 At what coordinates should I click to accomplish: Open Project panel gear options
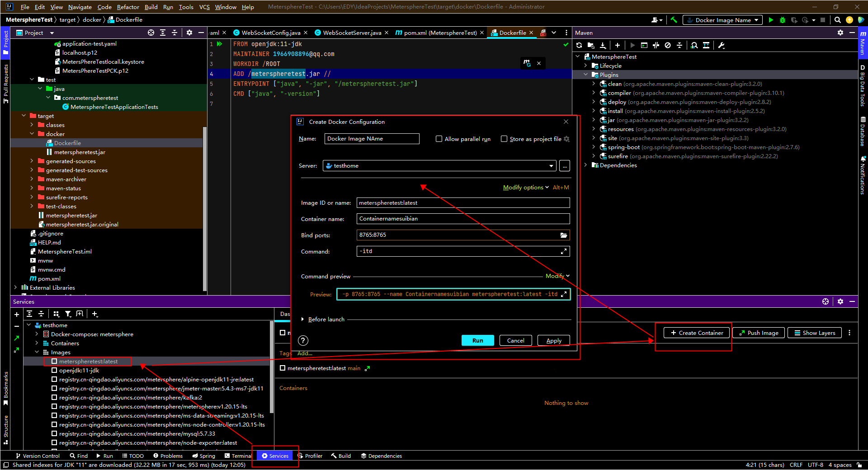point(189,33)
